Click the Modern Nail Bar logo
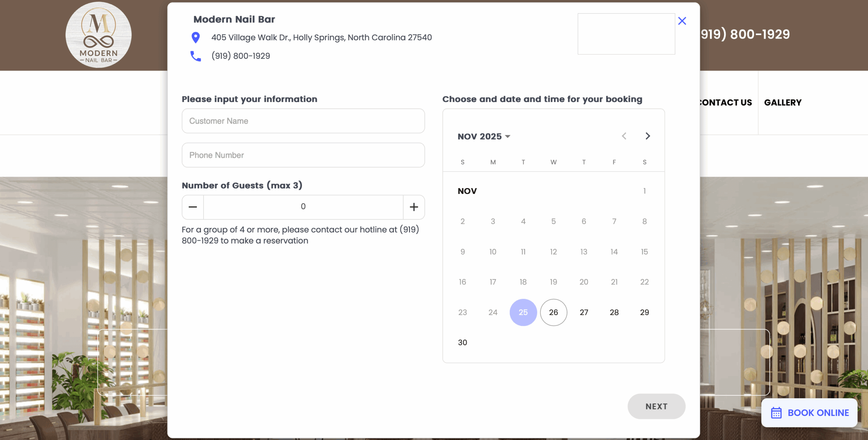The height and width of the screenshot is (440, 868). pyautogui.click(x=99, y=35)
